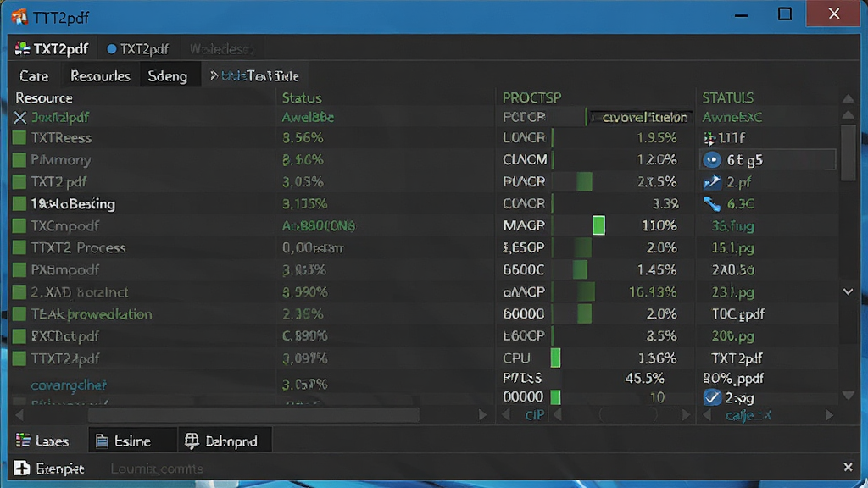Click the CPU green usage bar

tap(556, 358)
